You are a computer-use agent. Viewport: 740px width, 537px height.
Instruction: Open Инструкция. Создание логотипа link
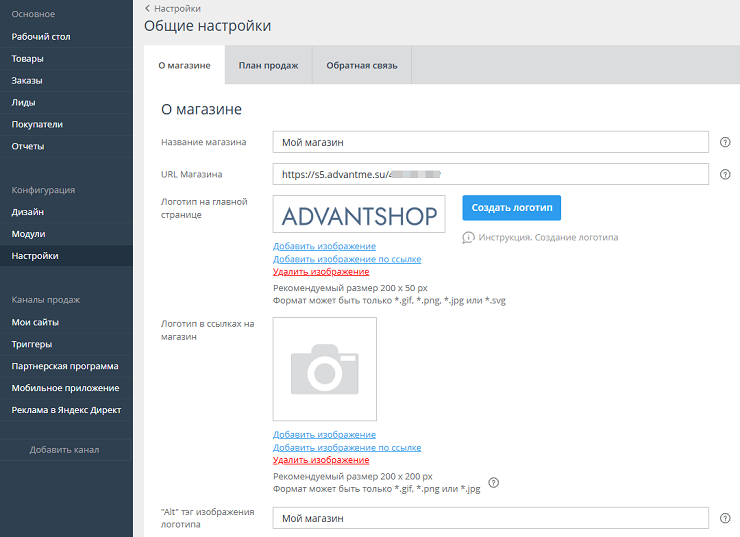coord(548,238)
